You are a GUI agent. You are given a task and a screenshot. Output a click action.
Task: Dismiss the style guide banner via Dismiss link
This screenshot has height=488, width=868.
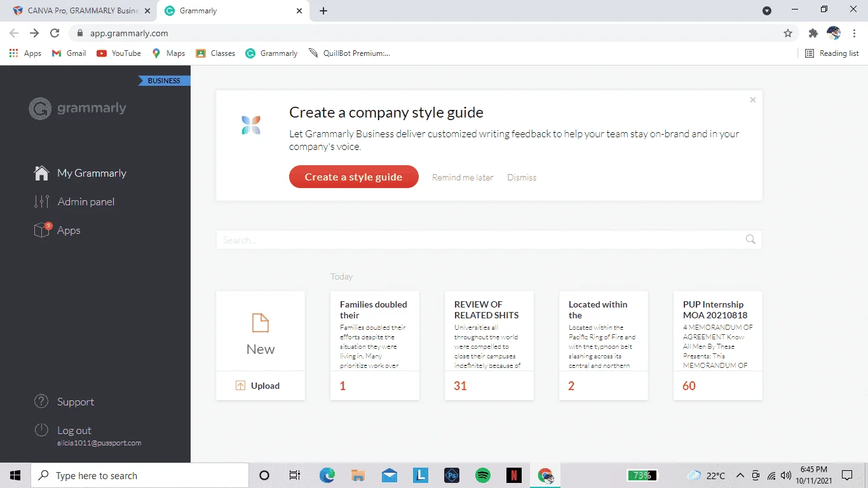[522, 177]
